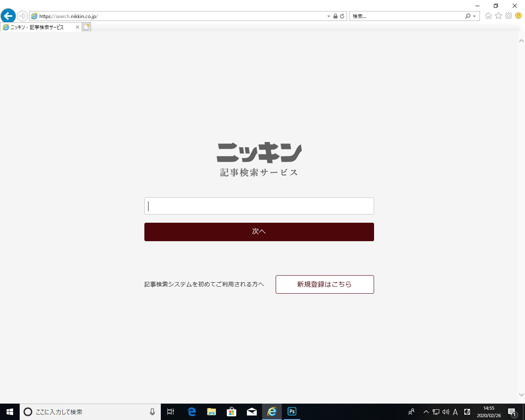Open Microsoft Store from taskbar
This screenshot has height=420, width=525.
click(232, 412)
